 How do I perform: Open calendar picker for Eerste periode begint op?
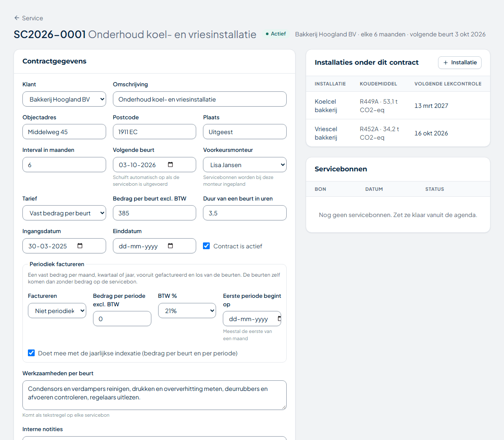[x=279, y=319]
